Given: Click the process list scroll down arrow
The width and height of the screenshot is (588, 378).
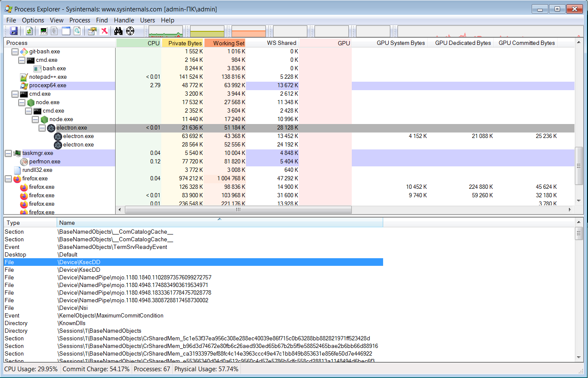Looking at the screenshot, I should tap(579, 201).
